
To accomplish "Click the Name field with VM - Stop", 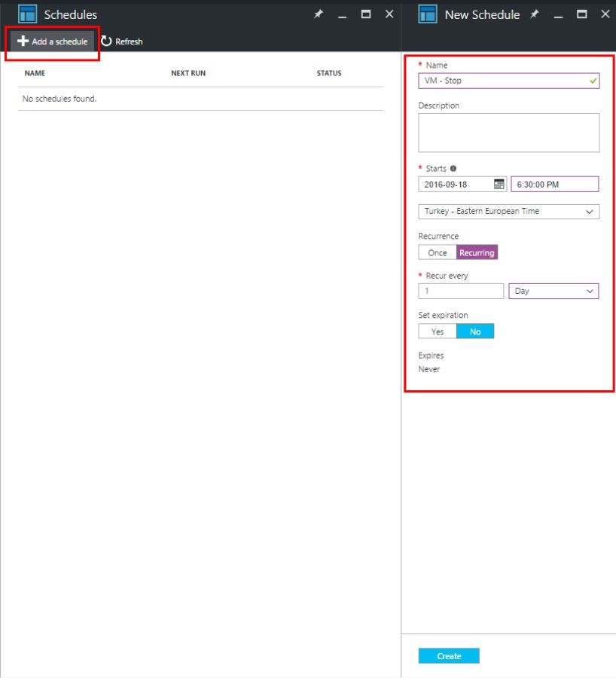I will click(x=509, y=81).
